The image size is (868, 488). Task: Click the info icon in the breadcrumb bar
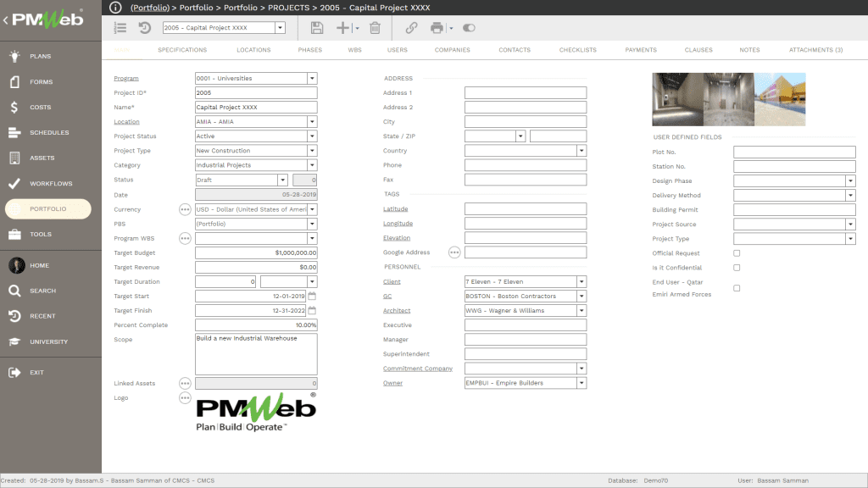[x=115, y=7]
